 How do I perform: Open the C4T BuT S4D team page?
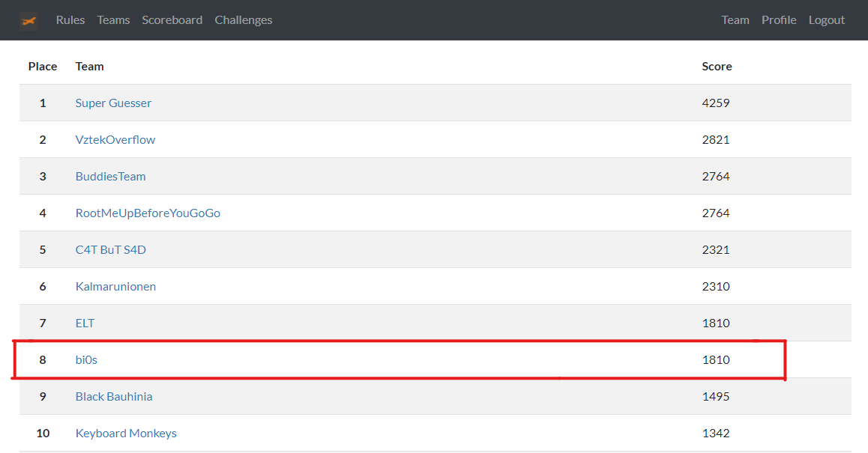coord(111,249)
